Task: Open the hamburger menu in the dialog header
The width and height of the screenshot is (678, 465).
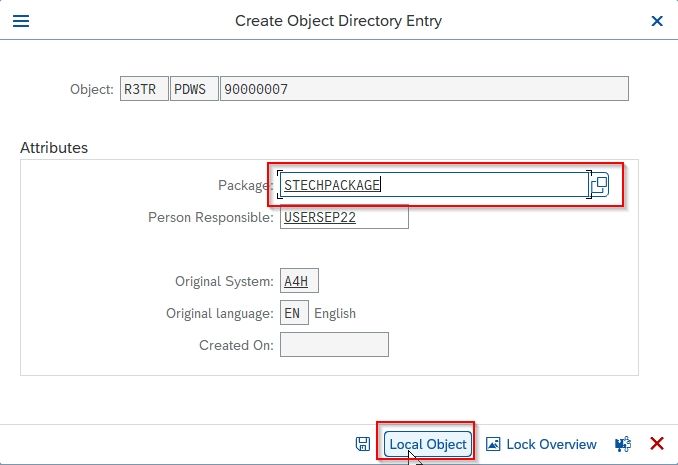Action: pos(21,21)
